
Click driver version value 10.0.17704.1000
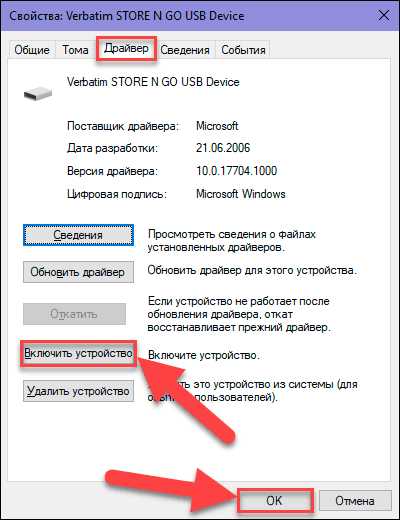[x=236, y=171]
